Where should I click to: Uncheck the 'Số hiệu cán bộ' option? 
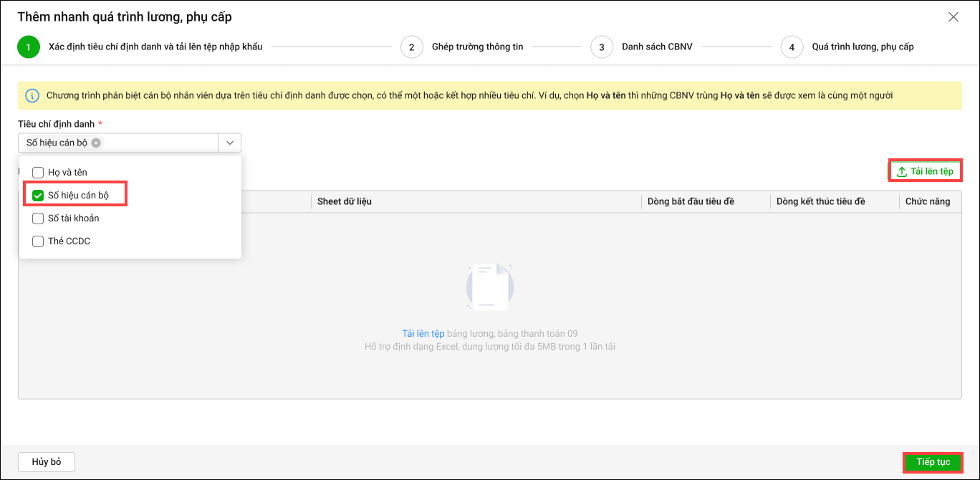click(39, 196)
